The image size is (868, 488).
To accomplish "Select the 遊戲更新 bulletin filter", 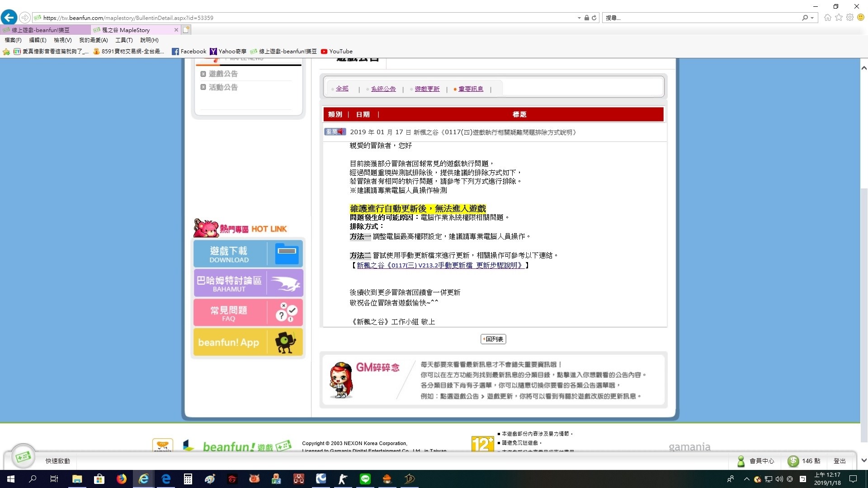I will [427, 89].
